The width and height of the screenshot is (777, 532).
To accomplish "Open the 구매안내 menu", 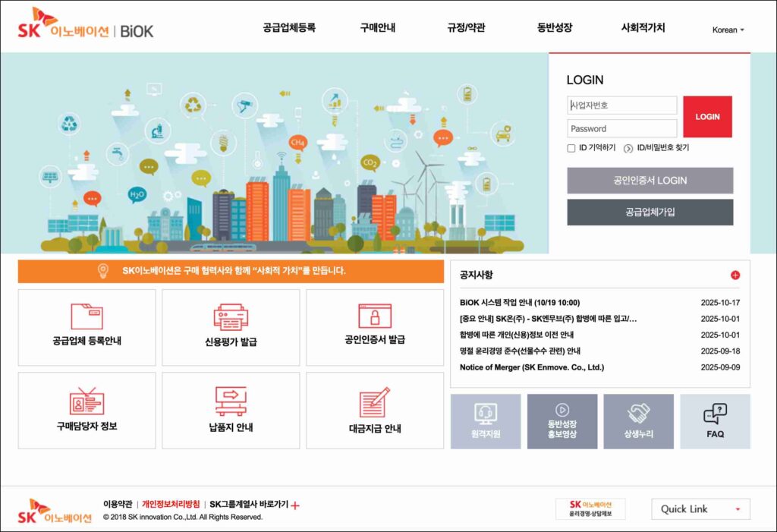I will click(377, 28).
